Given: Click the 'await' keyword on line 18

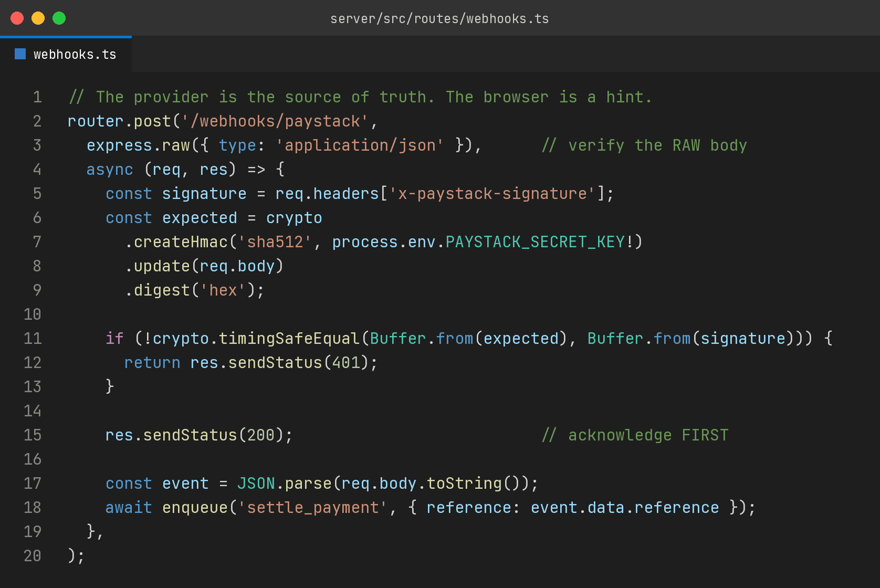Looking at the screenshot, I should pos(129,508).
